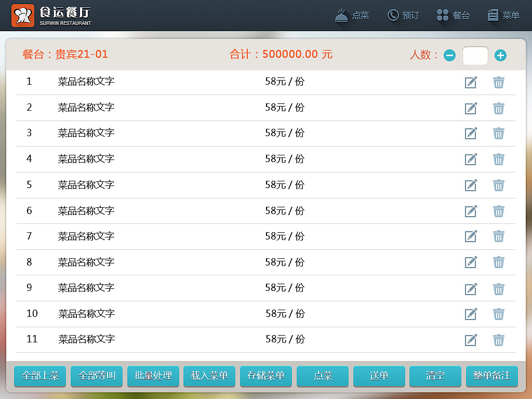
Task: Edit dish row 3
Action: pyautogui.click(x=471, y=134)
